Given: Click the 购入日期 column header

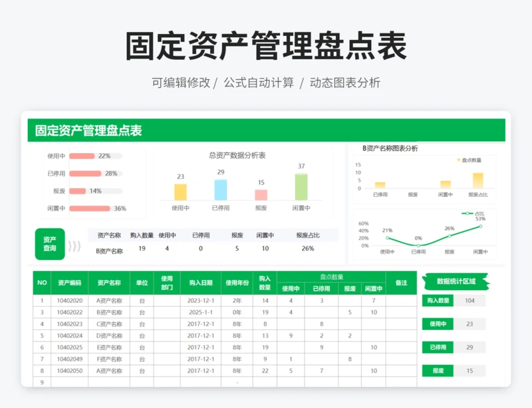Looking at the screenshot, I should 201,283.
